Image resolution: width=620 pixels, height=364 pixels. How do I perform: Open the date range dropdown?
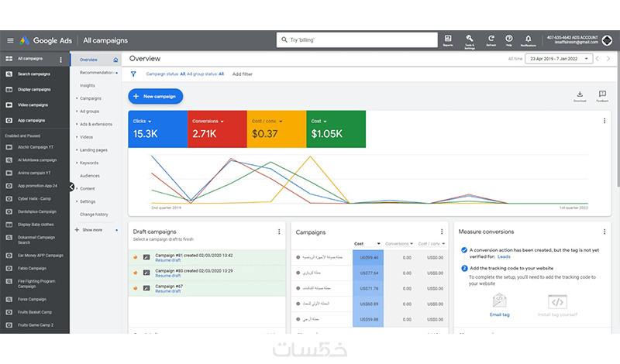[x=559, y=59]
